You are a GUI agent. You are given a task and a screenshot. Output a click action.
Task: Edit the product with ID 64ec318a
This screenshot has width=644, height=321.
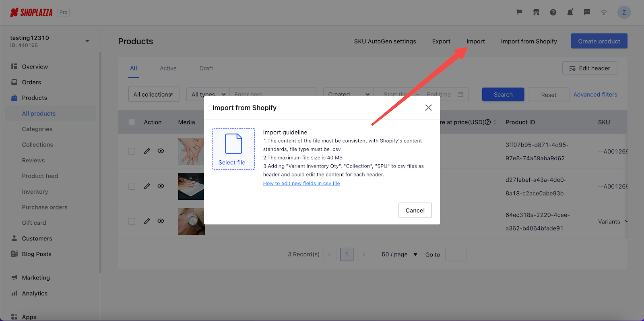click(147, 221)
